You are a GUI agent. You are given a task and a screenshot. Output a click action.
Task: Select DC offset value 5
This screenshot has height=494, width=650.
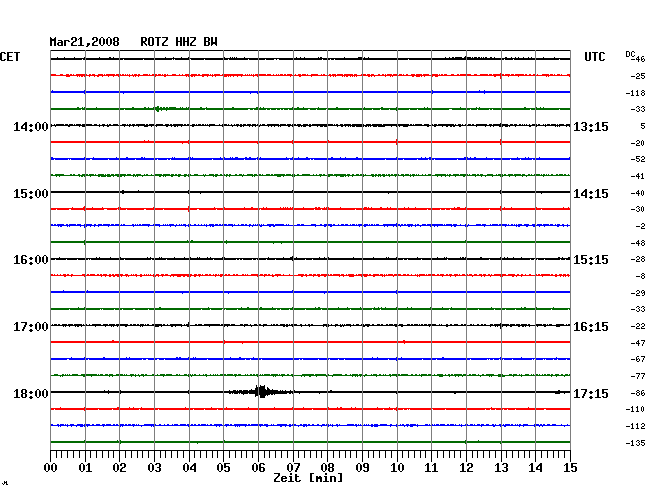[643, 126]
